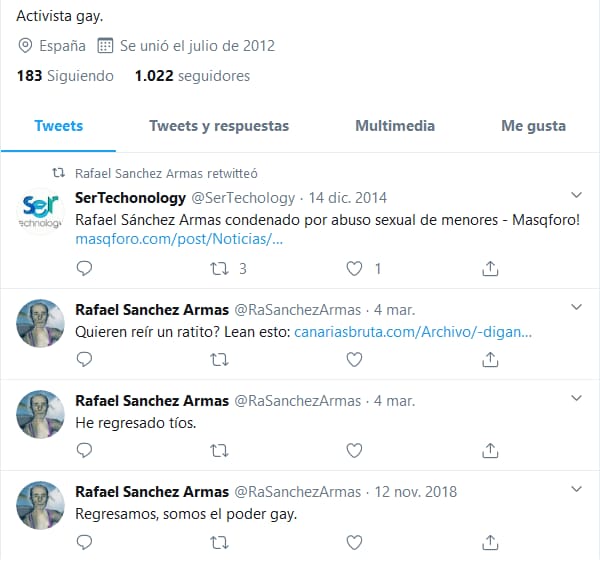Share the SerTechonology tweet via share icon
Viewport: 600px width, 583px height.
490,269
